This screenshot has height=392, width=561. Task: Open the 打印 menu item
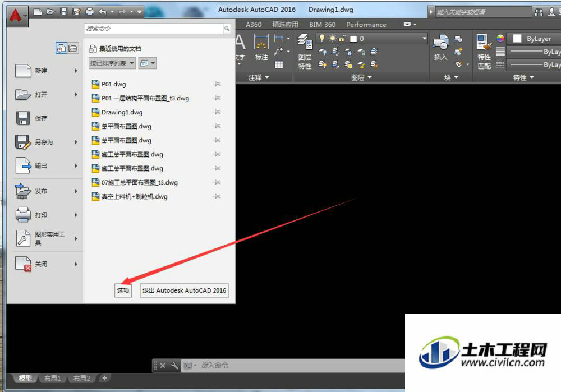coord(46,215)
